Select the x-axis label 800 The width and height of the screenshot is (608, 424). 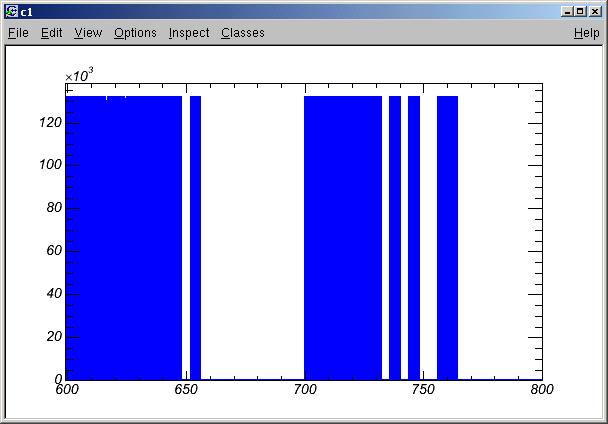pos(542,389)
